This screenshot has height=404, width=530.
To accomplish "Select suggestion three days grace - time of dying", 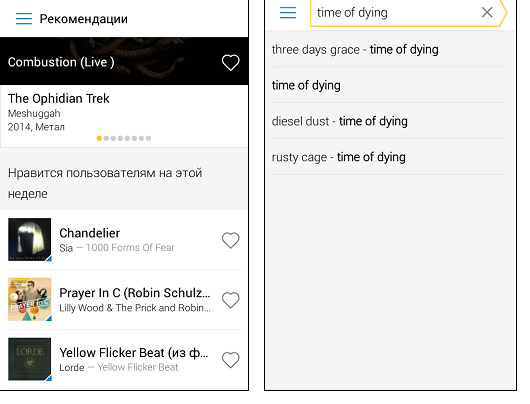I will tap(389, 49).
